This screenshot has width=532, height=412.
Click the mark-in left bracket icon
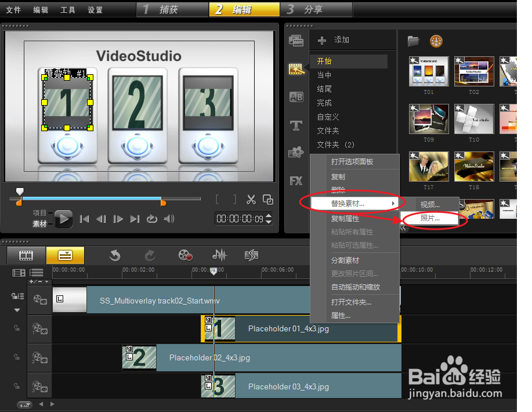click(217, 199)
